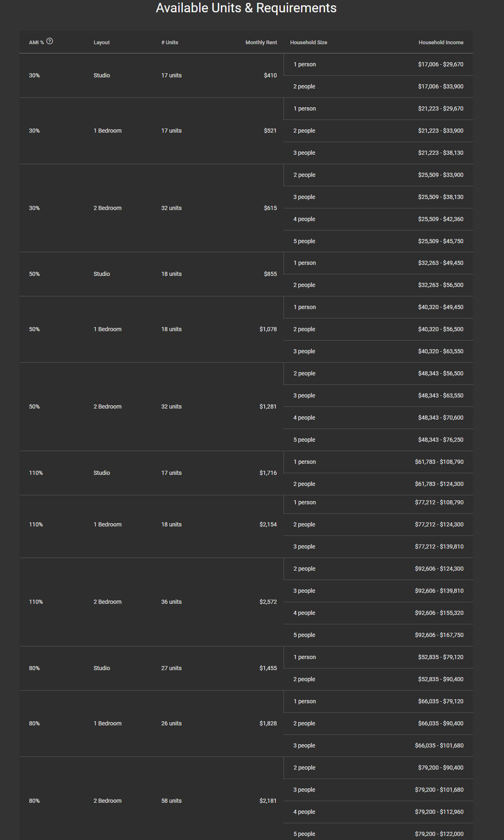
Task: Click the 58 units cell
Action: (x=171, y=801)
